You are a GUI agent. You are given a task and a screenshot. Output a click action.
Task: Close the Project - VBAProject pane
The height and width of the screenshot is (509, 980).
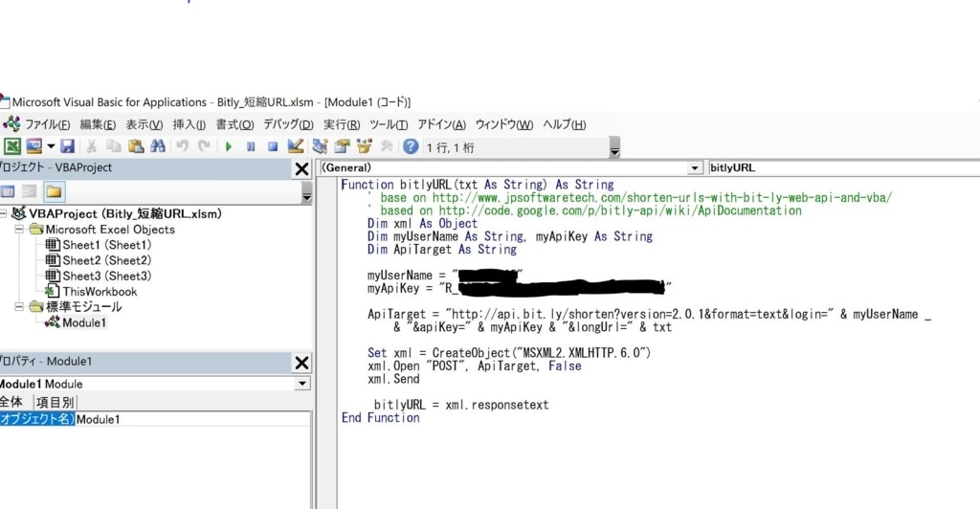(x=301, y=168)
